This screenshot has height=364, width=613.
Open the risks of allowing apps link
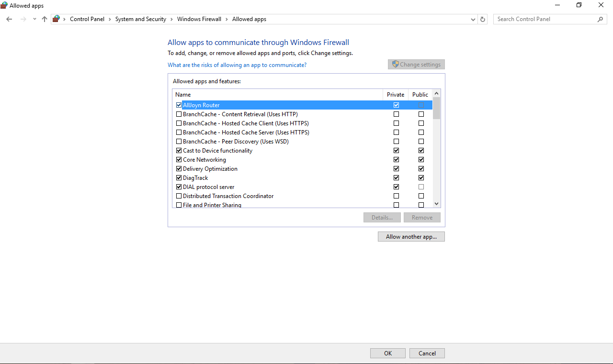(237, 65)
